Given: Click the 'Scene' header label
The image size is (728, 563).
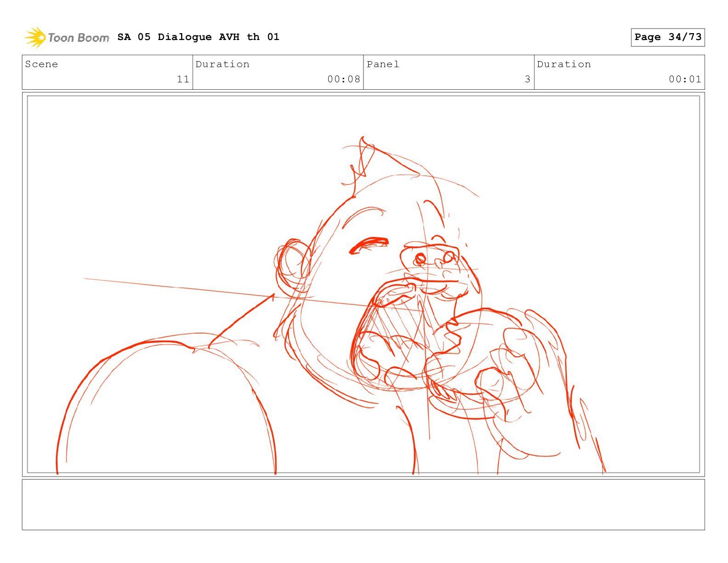Looking at the screenshot, I should [42, 64].
